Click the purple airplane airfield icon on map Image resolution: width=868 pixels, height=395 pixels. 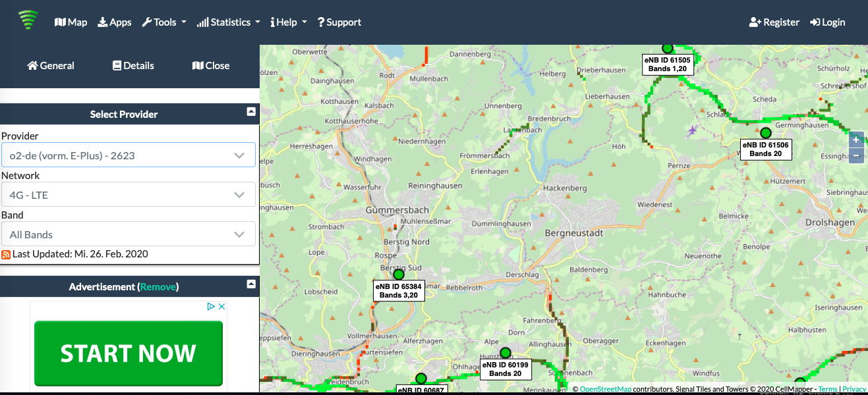tap(692, 131)
